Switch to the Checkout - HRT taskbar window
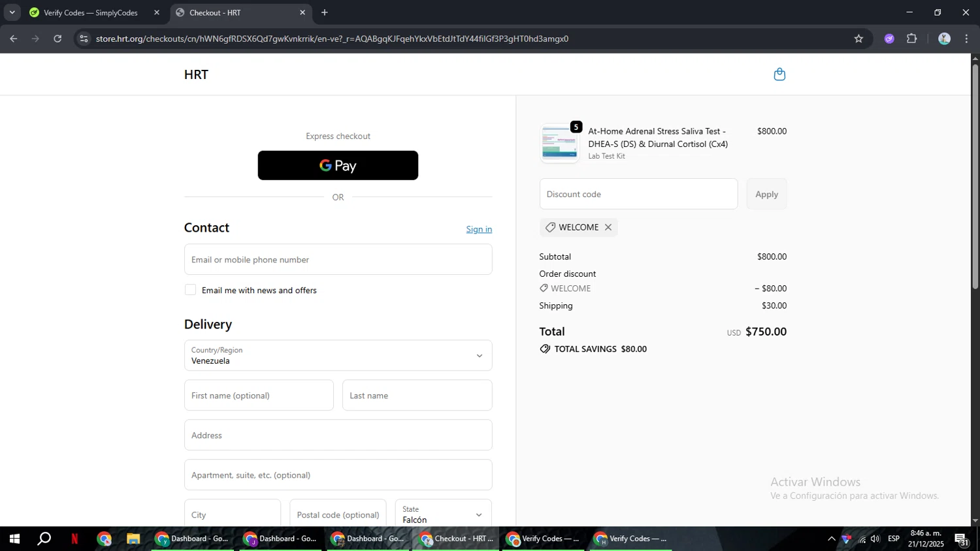 (x=457, y=539)
